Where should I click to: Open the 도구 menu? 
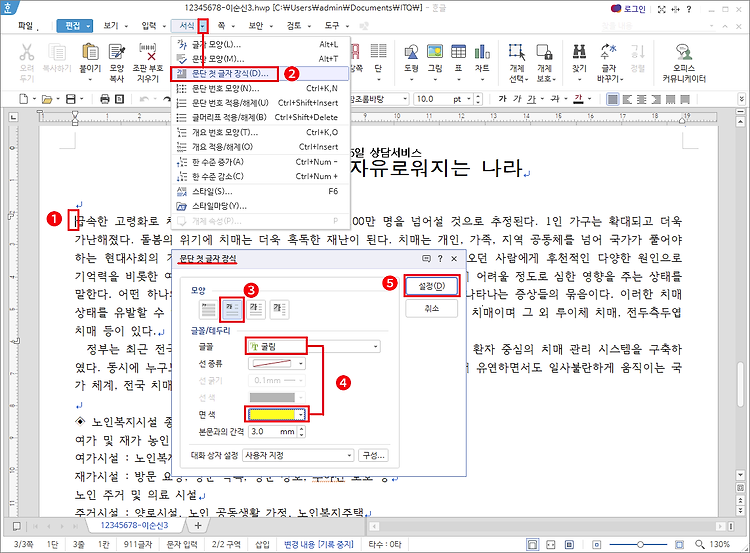pos(331,26)
